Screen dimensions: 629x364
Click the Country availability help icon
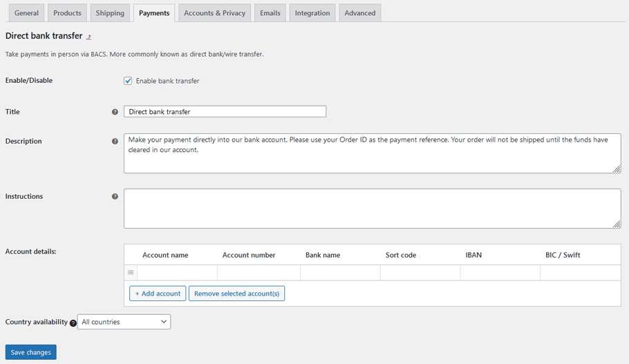(x=73, y=323)
